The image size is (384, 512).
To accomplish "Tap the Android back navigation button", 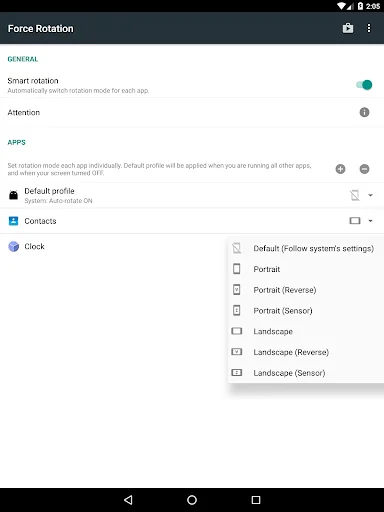I will click(x=128, y=500).
